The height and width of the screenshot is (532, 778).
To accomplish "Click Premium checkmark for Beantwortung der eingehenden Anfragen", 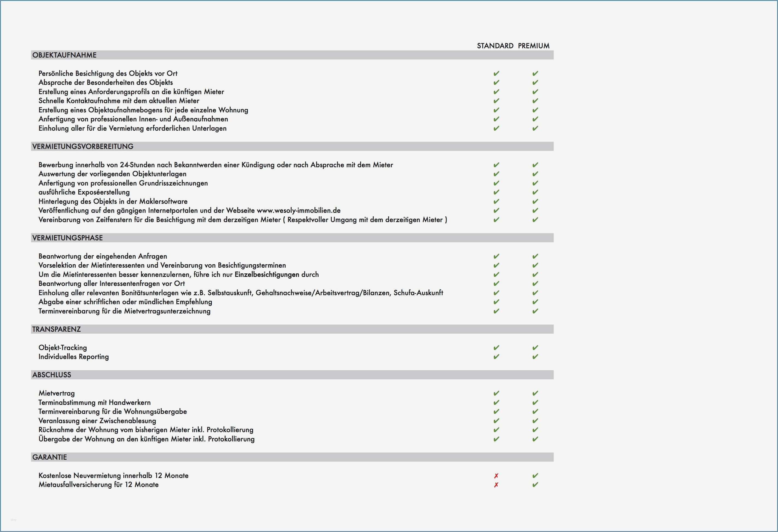I will click(x=535, y=256).
